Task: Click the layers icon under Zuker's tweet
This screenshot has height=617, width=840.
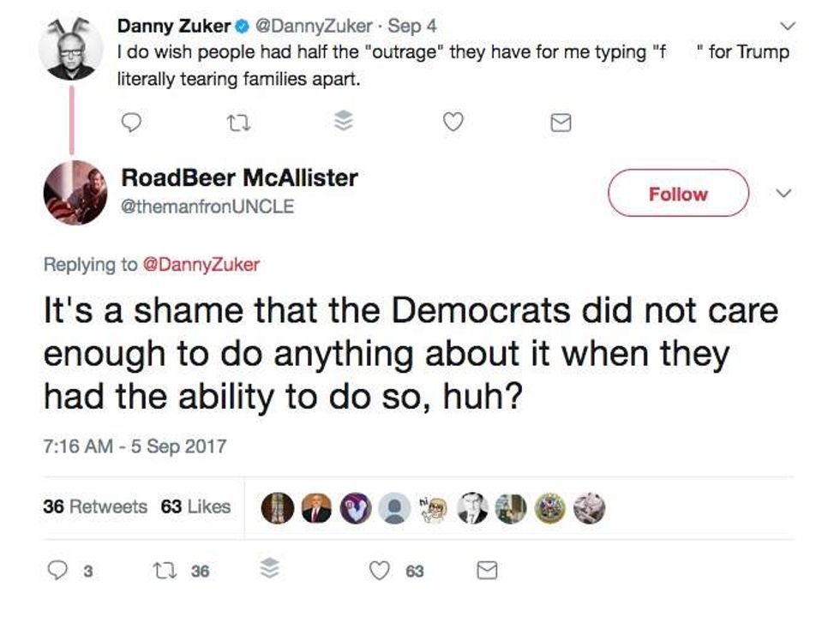Action: pyautogui.click(x=343, y=123)
